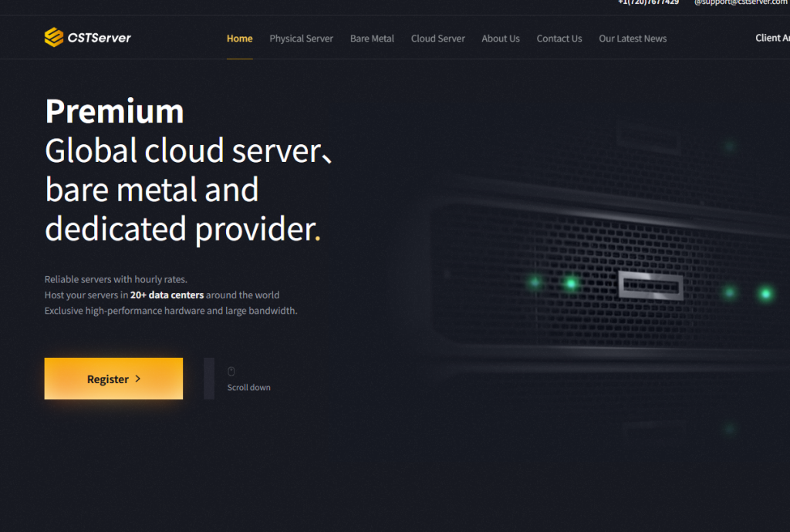Viewport: 790px width, 532px height.
Task: Click the phone number in top bar
Action: click(x=648, y=2)
